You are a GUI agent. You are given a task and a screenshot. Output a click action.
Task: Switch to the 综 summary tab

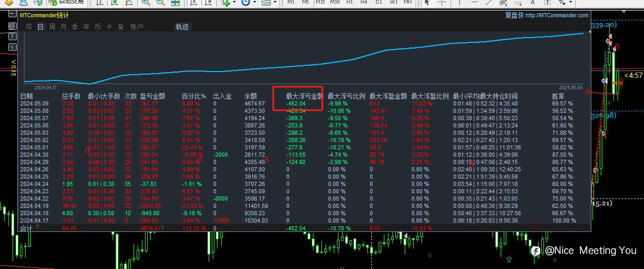click(29, 27)
